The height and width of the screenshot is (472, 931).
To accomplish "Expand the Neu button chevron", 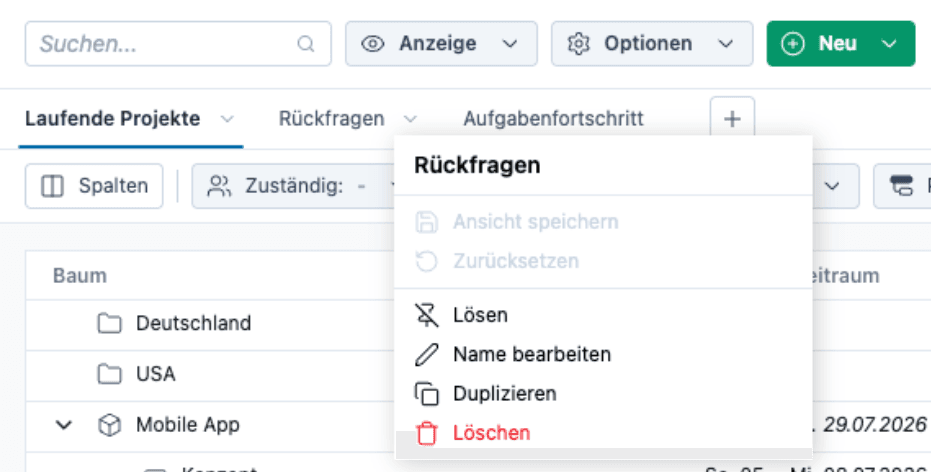I will coord(889,44).
